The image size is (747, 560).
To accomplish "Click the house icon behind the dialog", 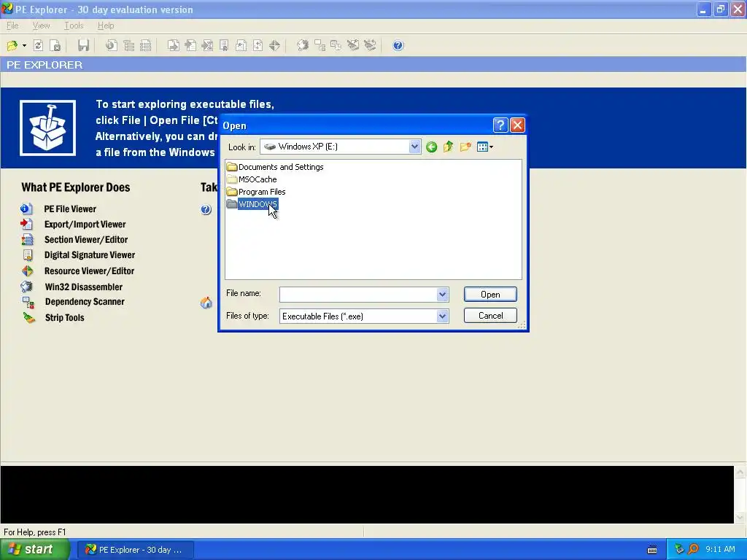I will coord(206,303).
